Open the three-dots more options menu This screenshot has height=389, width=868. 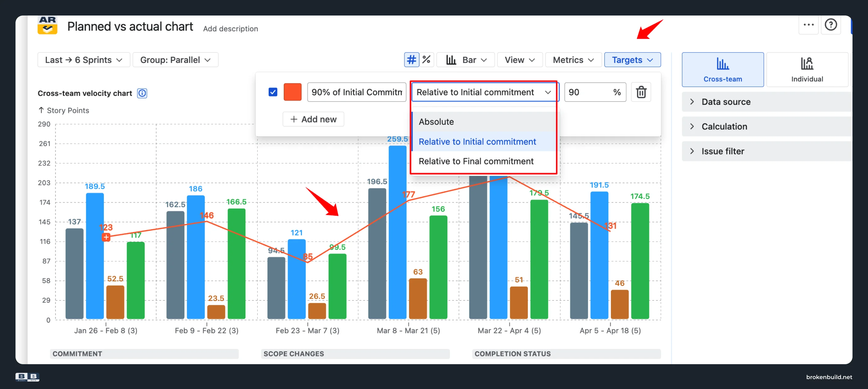pyautogui.click(x=808, y=25)
